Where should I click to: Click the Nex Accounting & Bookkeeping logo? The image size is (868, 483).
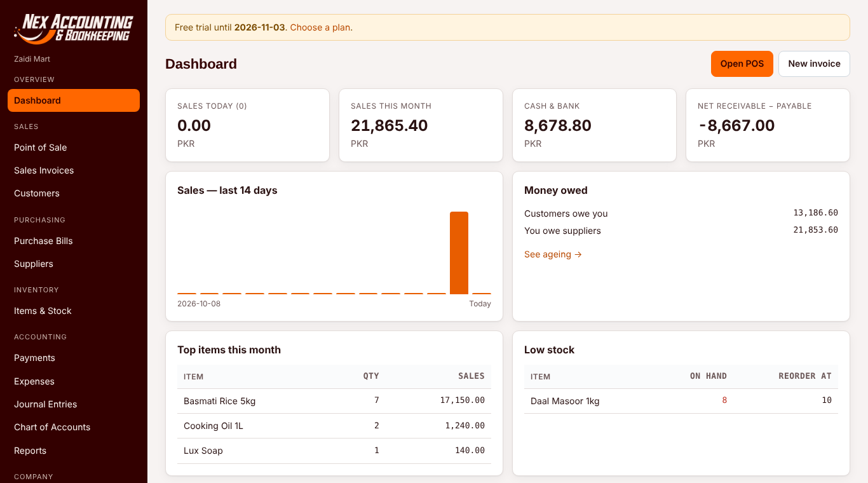pos(73,29)
